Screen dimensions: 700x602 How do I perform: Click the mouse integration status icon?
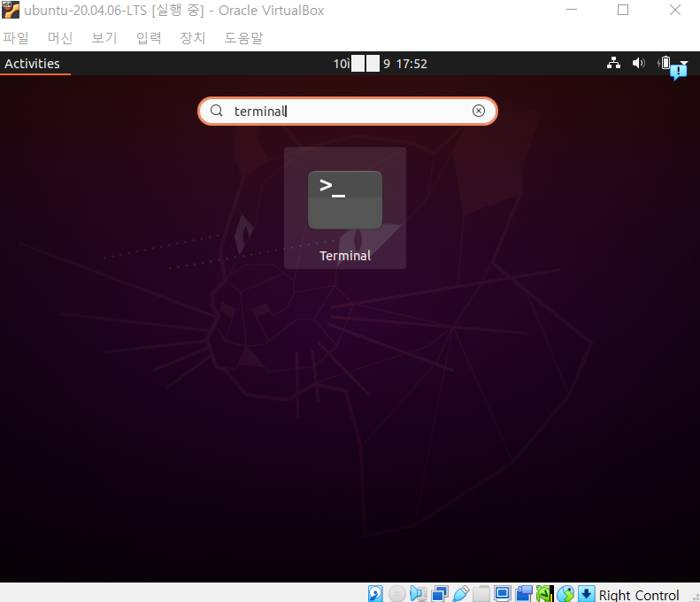click(565, 593)
